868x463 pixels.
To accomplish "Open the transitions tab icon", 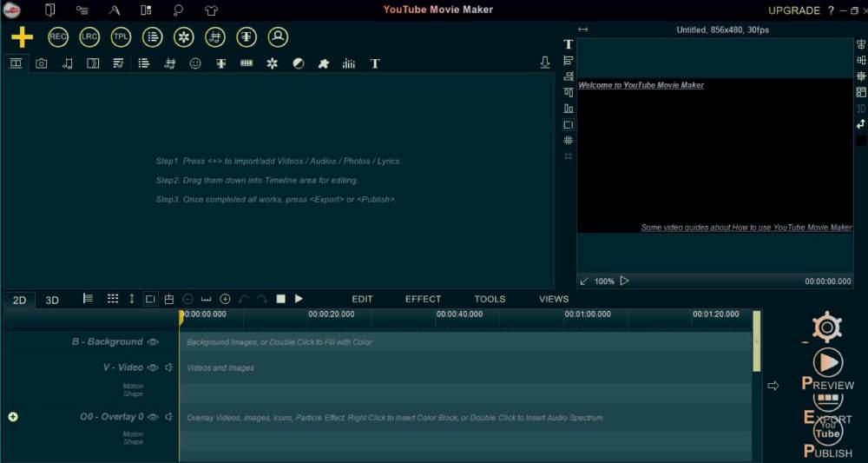I will [93, 63].
